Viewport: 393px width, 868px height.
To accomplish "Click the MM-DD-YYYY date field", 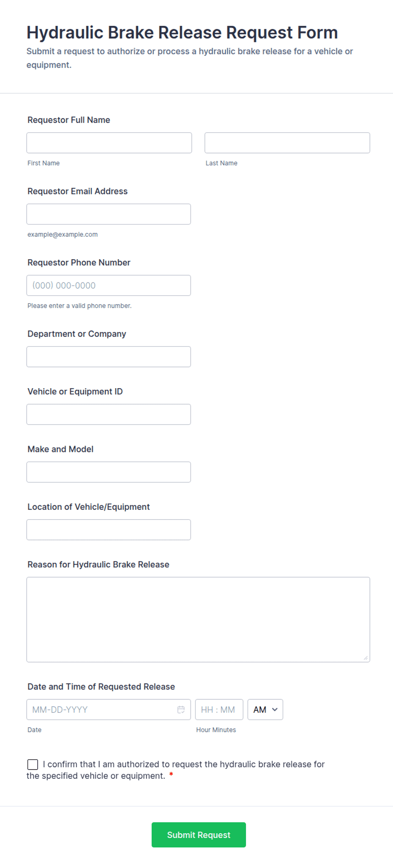I will 109,709.
